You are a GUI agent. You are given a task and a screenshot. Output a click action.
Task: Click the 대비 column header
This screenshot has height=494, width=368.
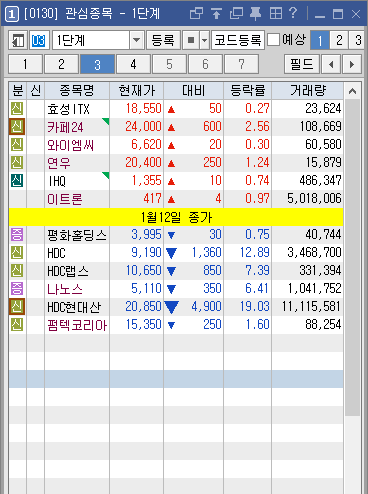point(194,91)
